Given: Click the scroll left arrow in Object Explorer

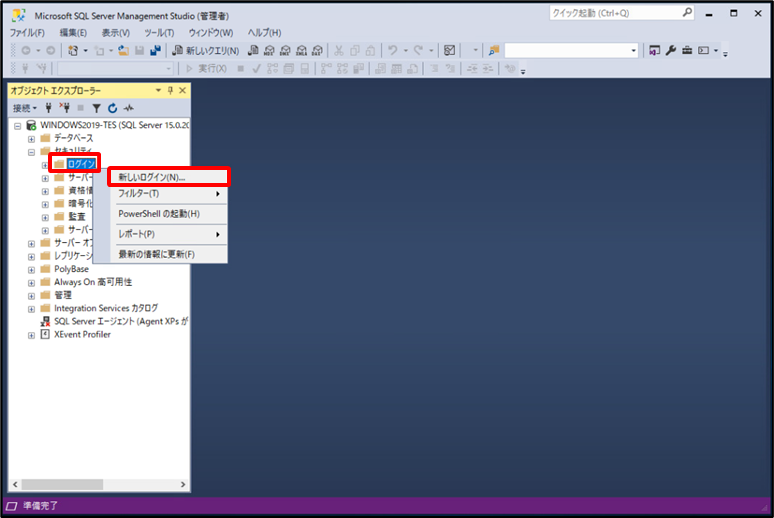Looking at the screenshot, I should coord(15,484).
